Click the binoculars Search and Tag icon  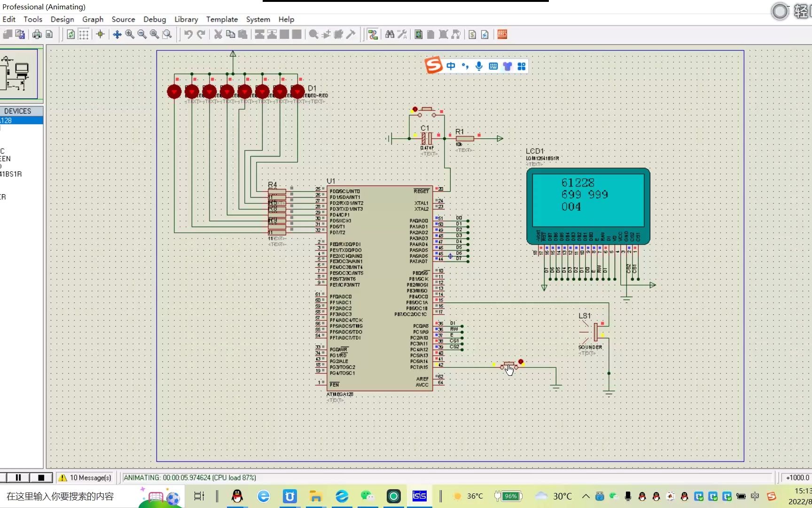coord(390,34)
